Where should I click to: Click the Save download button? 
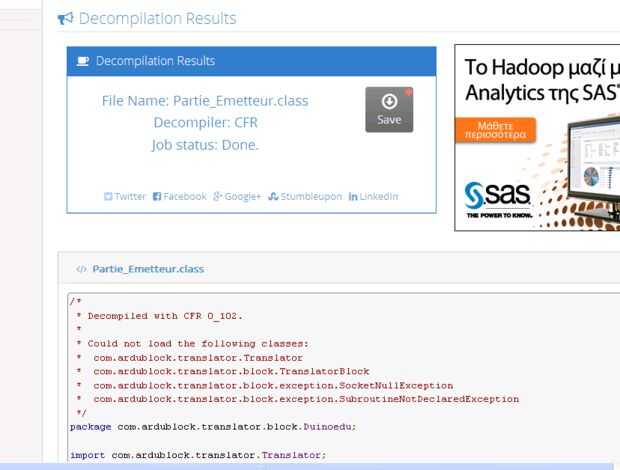tap(389, 109)
